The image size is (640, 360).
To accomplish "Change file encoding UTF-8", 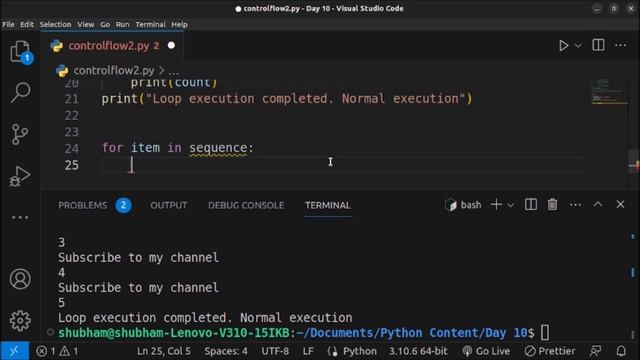I will coord(275,351).
